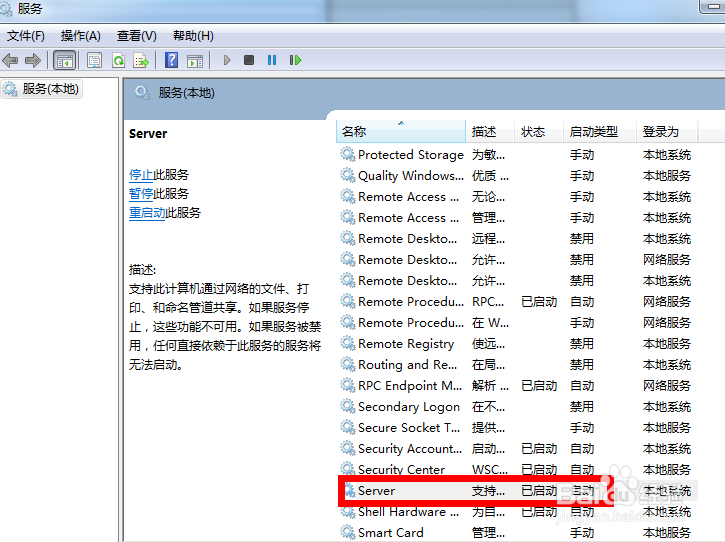Screen dimensions: 725x542
Task: Click the 暂停 this service link
Action: pyautogui.click(x=141, y=194)
